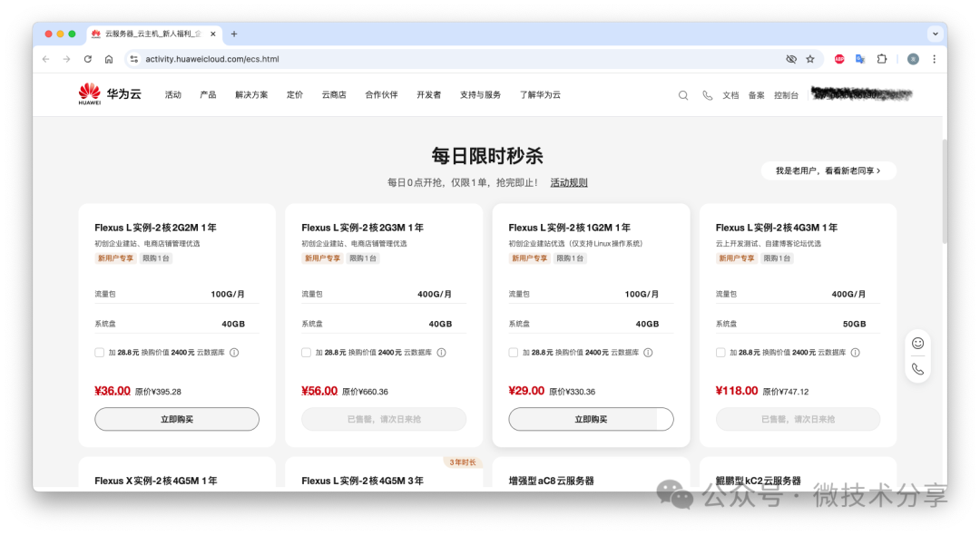
Task: Open the Chrome three-dot menu
Action: [935, 59]
